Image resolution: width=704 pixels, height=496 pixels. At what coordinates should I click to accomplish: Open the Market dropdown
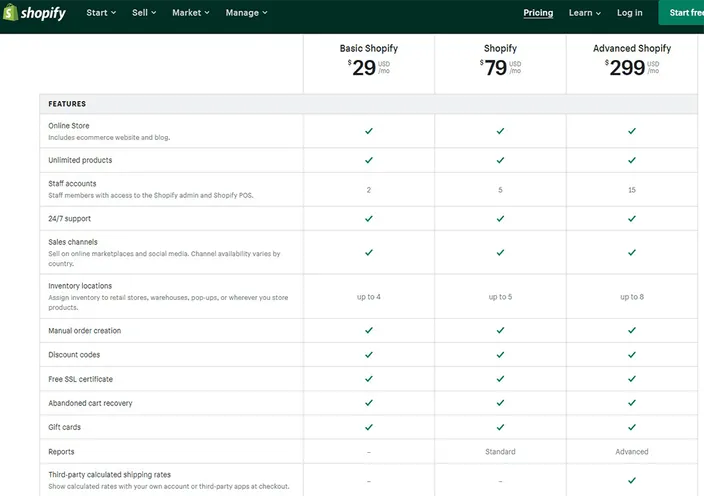[x=190, y=13]
